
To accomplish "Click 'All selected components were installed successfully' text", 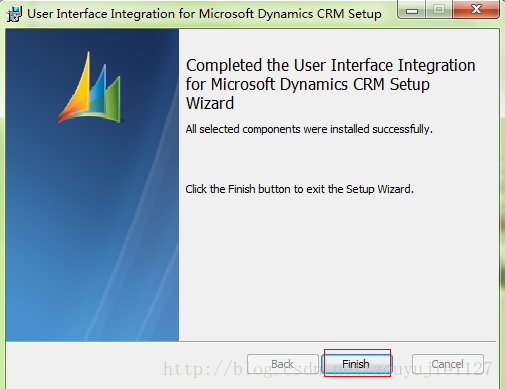I will click(x=309, y=129).
